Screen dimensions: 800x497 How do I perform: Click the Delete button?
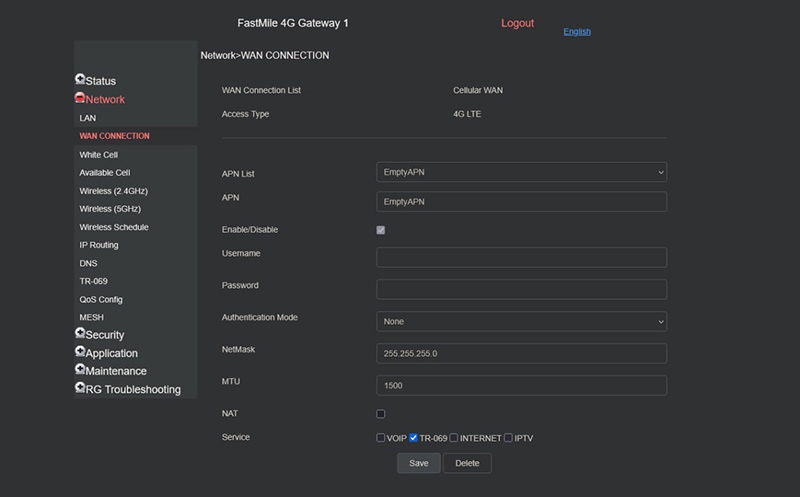[467, 463]
